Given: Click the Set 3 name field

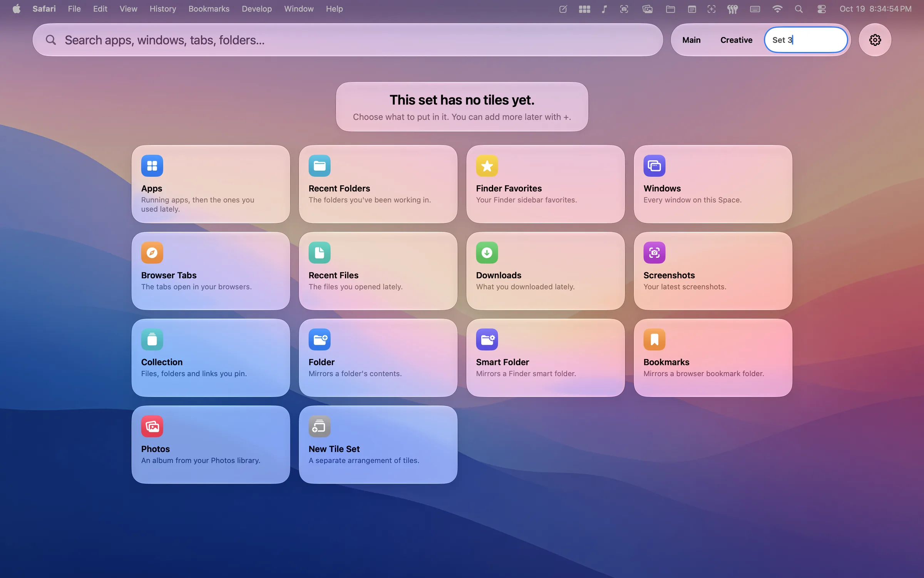Looking at the screenshot, I should point(806,40).
